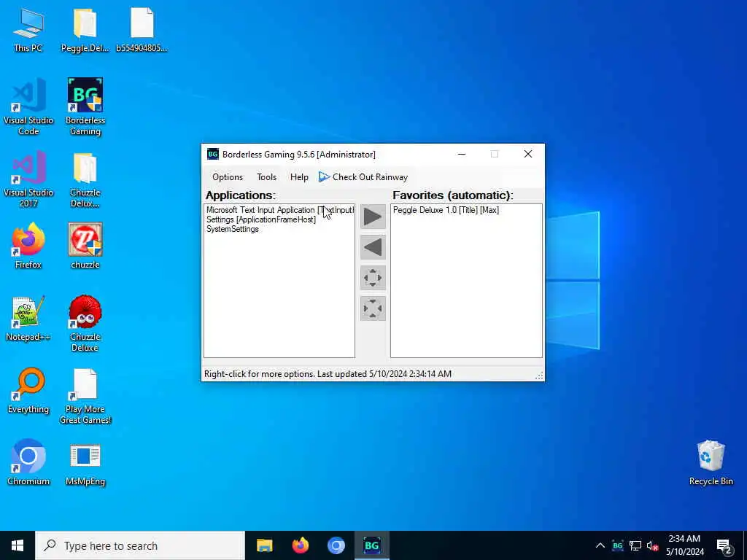Open the Windows Start menu
The width and height of the screenshot is (747, 560).
pos(18,545)
